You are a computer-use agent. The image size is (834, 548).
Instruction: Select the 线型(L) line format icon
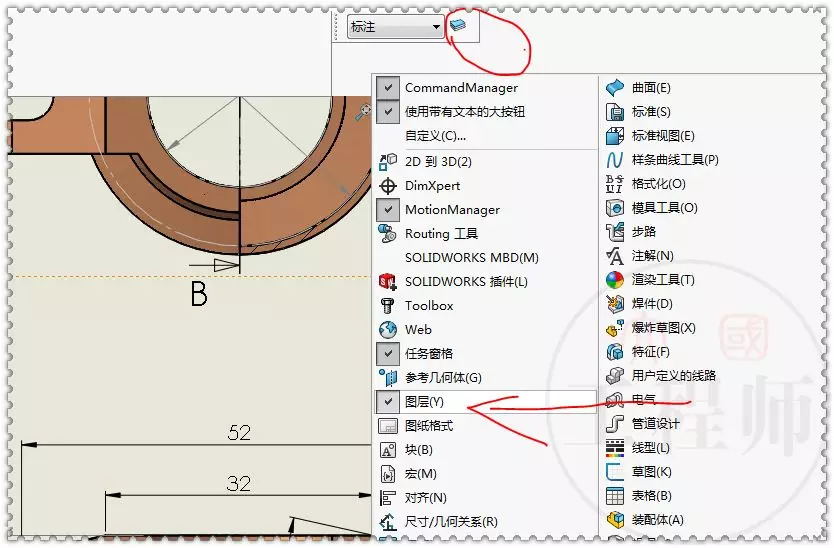[x=615, y=448]
